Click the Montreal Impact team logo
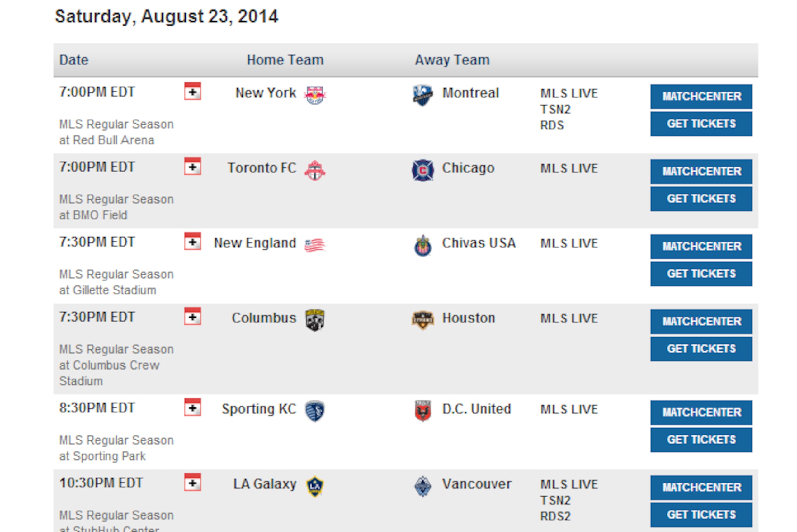The height and width of the screenshot is (532, 797). [422, 95]
